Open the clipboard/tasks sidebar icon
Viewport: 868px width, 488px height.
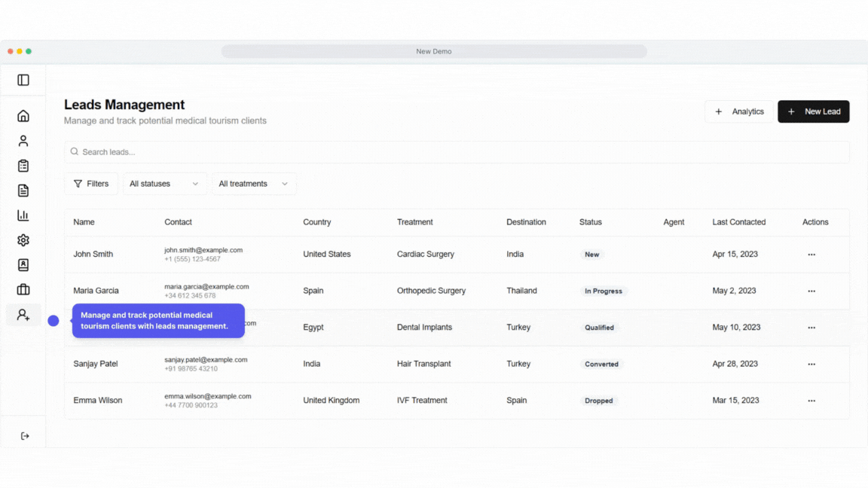point(23,165)
